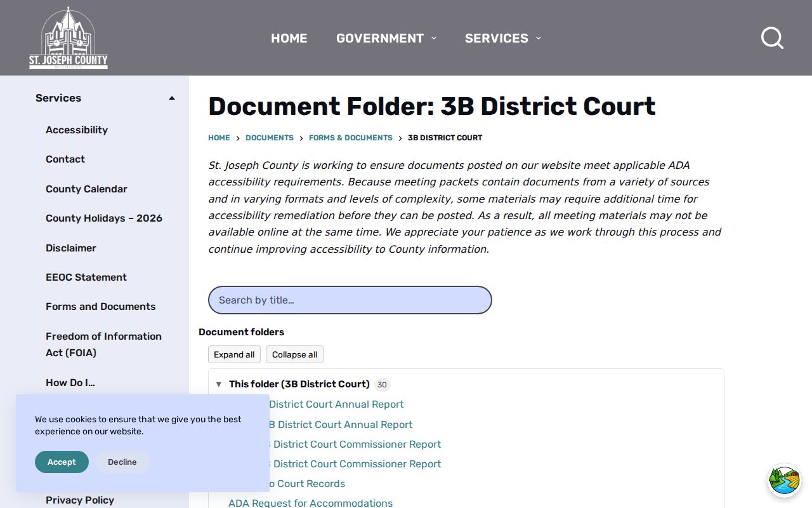Screen dimensions: 812x508
Task: Open Freedom of Information Act (FOIA) link
Action: click(103, 344)
